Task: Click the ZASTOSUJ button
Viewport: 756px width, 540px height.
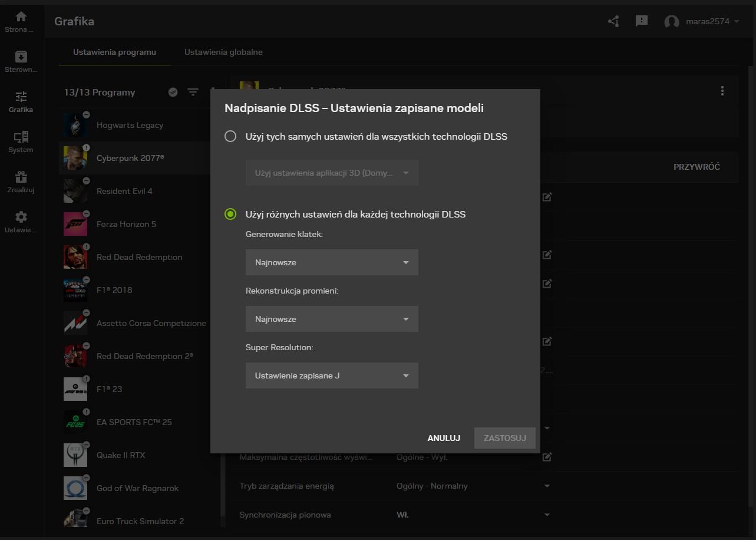Action: (504, 438)
